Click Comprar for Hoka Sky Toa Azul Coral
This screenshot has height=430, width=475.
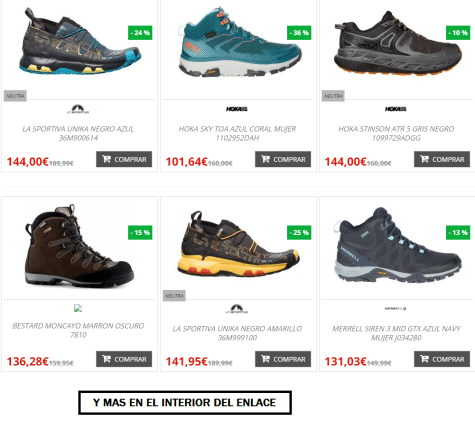tap(283, 159)
